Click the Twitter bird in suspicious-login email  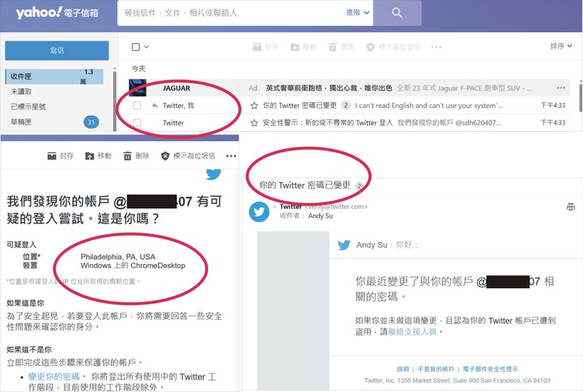coord(214,173)
